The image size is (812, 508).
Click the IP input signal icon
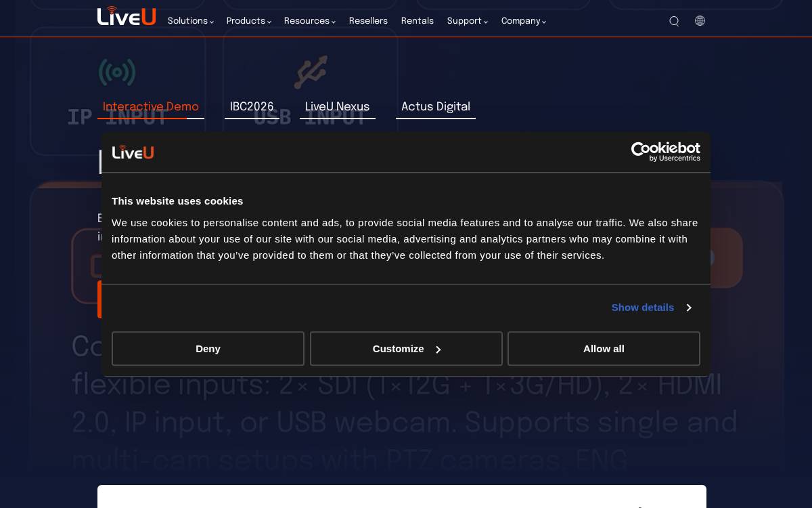click(117, 72)
